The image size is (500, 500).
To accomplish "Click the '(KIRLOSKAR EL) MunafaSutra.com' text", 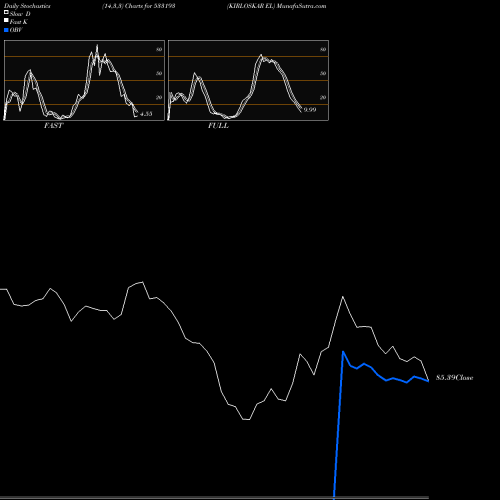I will pyautogui.click(x=276, y=6).
